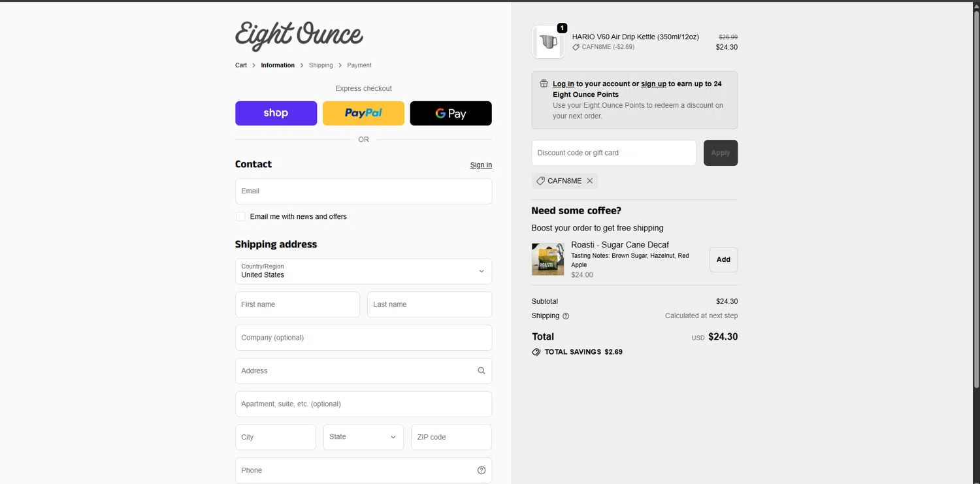Viewport: 980px width, 484px height.
Task: Focus the Discount code or gift card field
Action: (613, 153)
